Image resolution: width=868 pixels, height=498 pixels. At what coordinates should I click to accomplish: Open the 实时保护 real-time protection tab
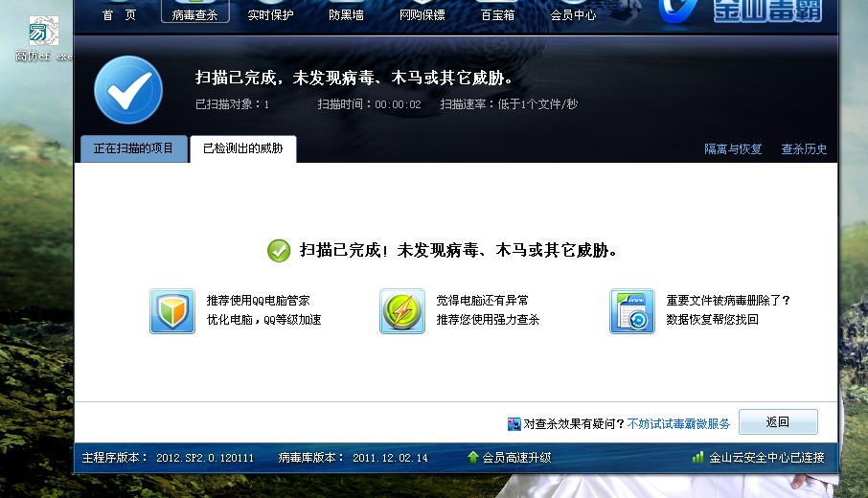(270, 15)
